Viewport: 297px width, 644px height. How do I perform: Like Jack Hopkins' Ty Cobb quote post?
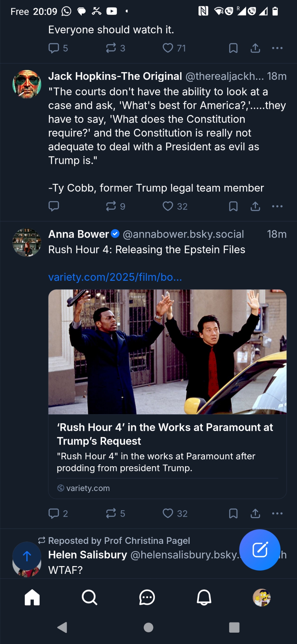tap(168, 206)
